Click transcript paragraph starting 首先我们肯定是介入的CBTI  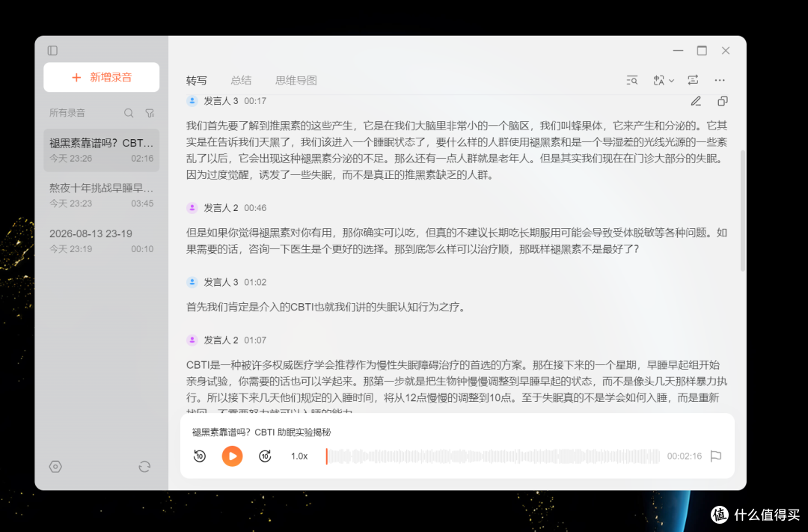[x=327, y=308]
